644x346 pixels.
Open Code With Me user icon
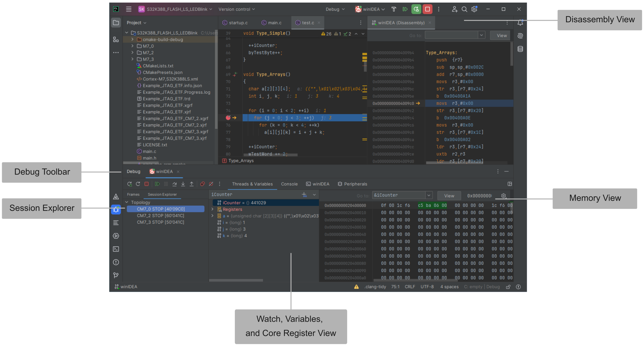coord(454,9)
